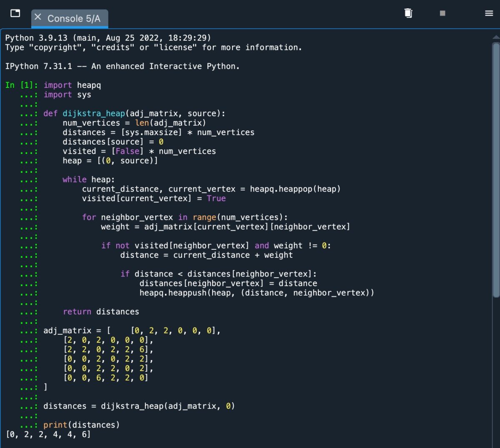Click the In [1]: input prompt
500x448 pixels.
click(22, 85)
